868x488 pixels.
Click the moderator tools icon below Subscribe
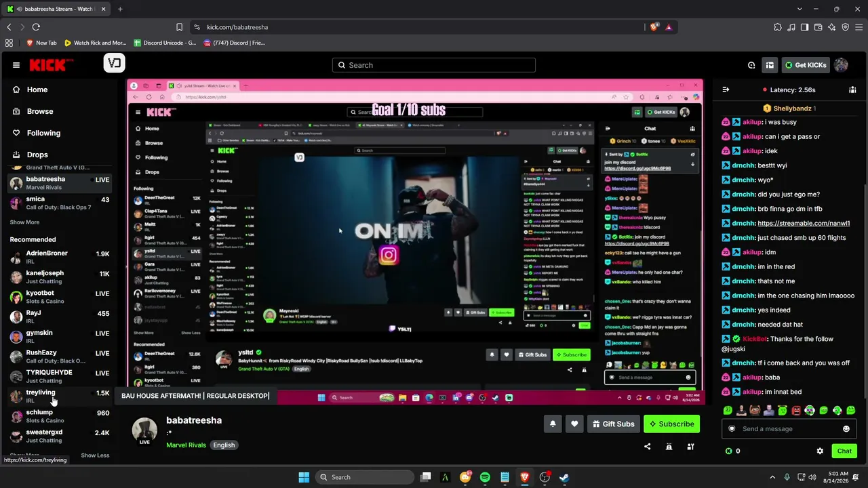690,447
